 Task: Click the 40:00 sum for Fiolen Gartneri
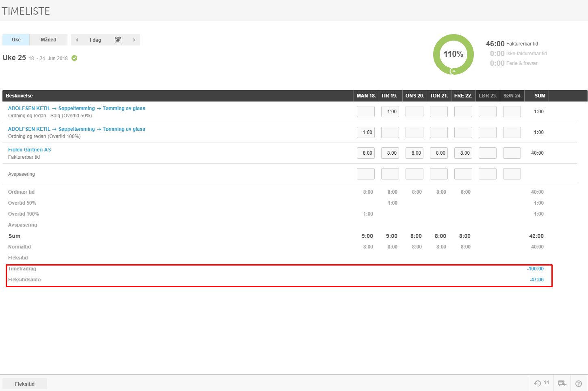coord(537,153)
